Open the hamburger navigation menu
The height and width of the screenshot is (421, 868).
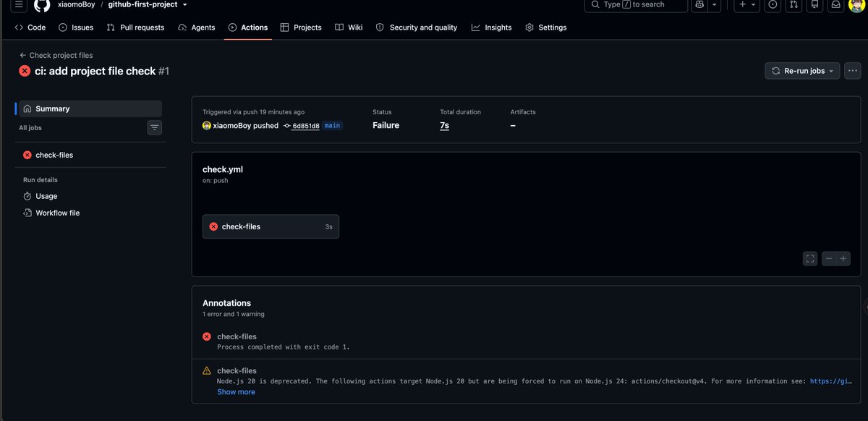pyautogui.click(x=18, y=5)
